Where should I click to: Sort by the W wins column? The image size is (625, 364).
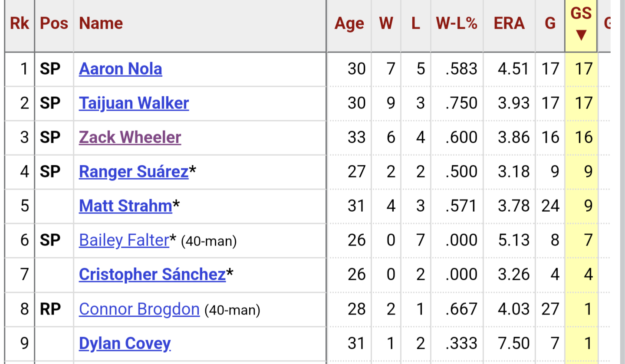[x=386, y=23]
